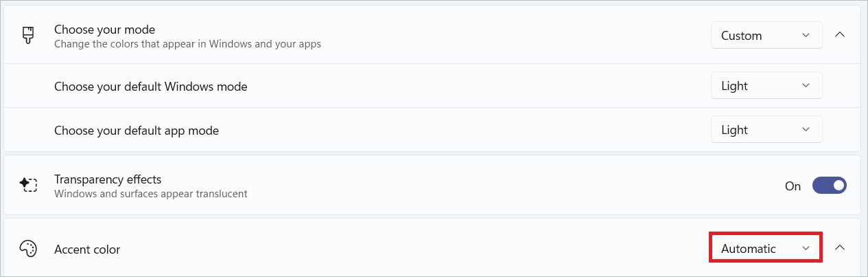Turn off the Transparency effects switch

[x=830, y=186]
